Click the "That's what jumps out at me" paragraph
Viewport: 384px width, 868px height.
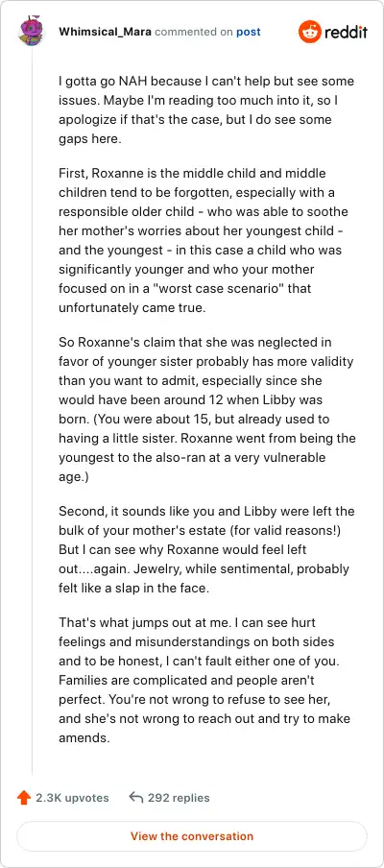click(204, 681)
